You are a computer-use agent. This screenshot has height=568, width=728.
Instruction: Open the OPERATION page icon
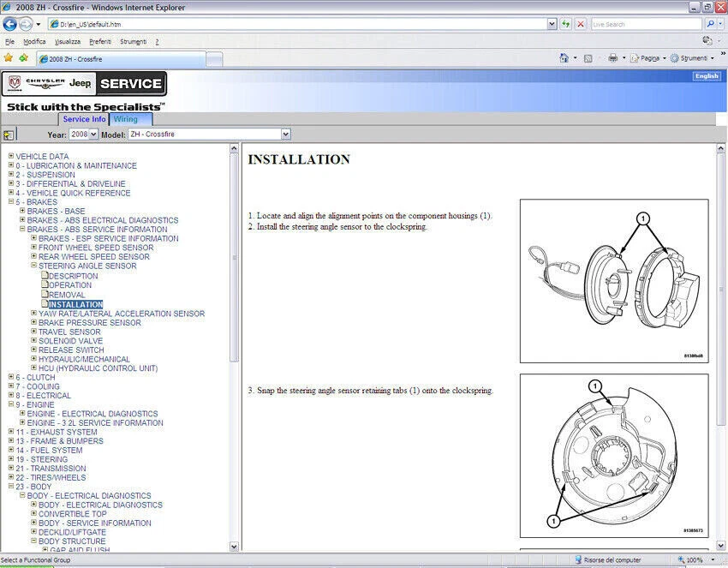pyautogui.click(x=45, y=285)
